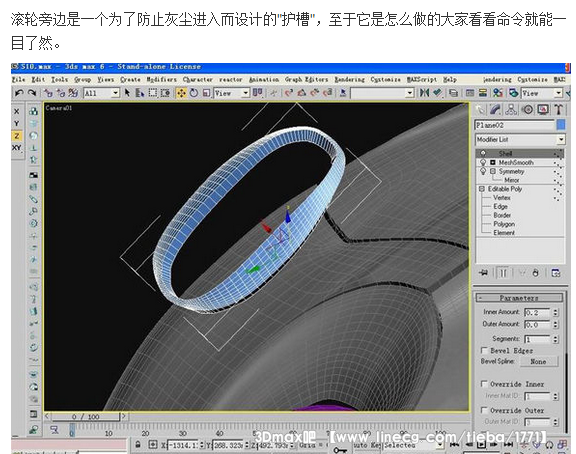Open the Modify panel tab icon

click(x=496, y=109)
